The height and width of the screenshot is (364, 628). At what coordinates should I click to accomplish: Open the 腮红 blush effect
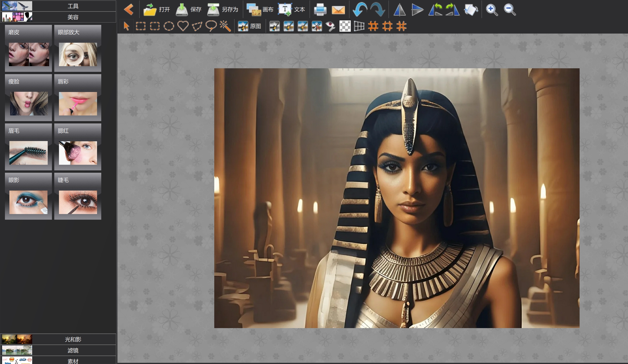78,147
